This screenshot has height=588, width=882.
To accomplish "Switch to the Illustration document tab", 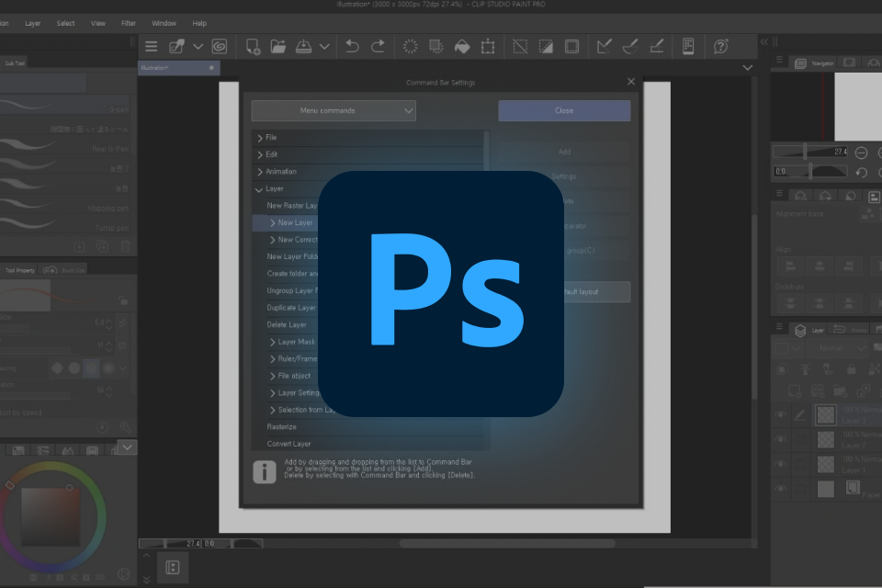I will 178,68.
